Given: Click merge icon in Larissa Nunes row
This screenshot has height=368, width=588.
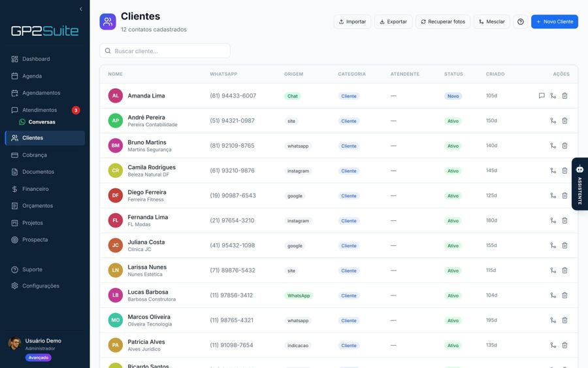Looking at the screenshot, I should tap(553, 271).
